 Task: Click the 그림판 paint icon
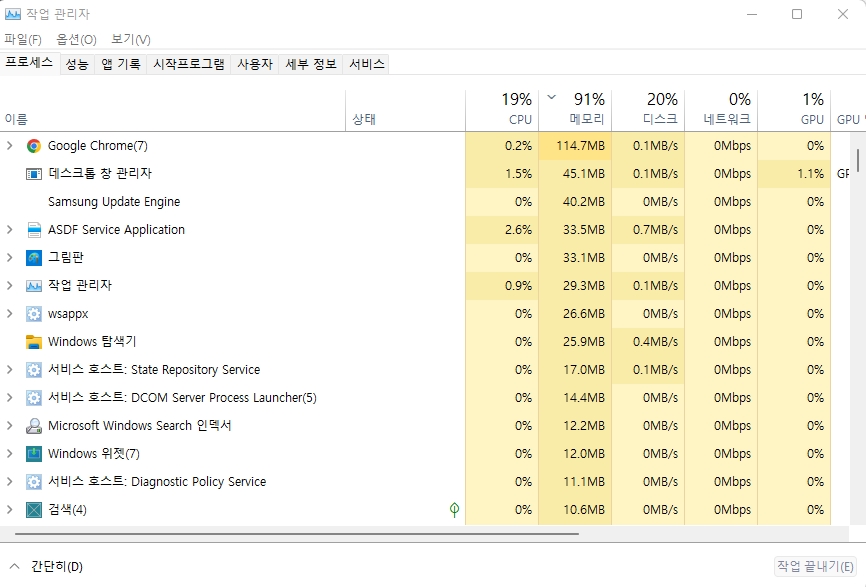[34, 258]
